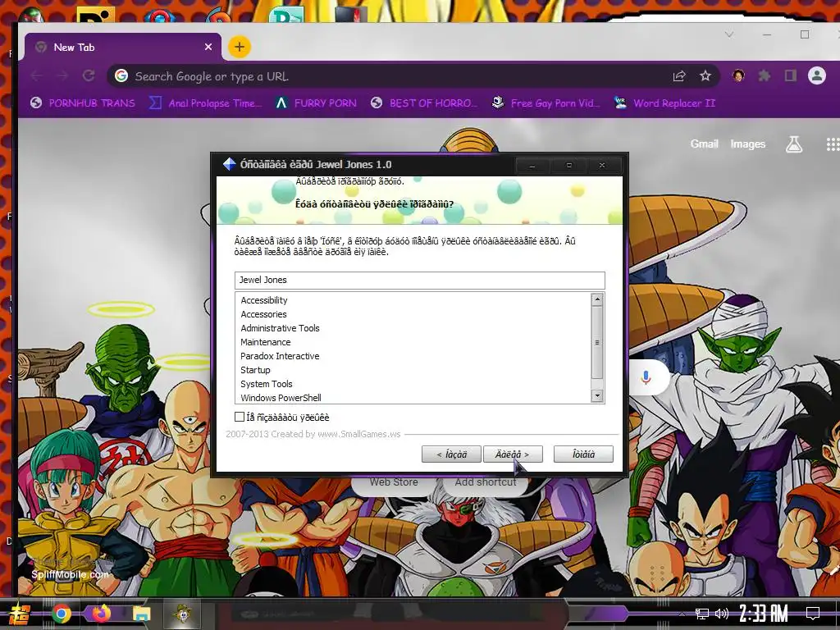Click the Jewel Jones folder name field
The image size is (840, 630).
(x=419, y=281)
